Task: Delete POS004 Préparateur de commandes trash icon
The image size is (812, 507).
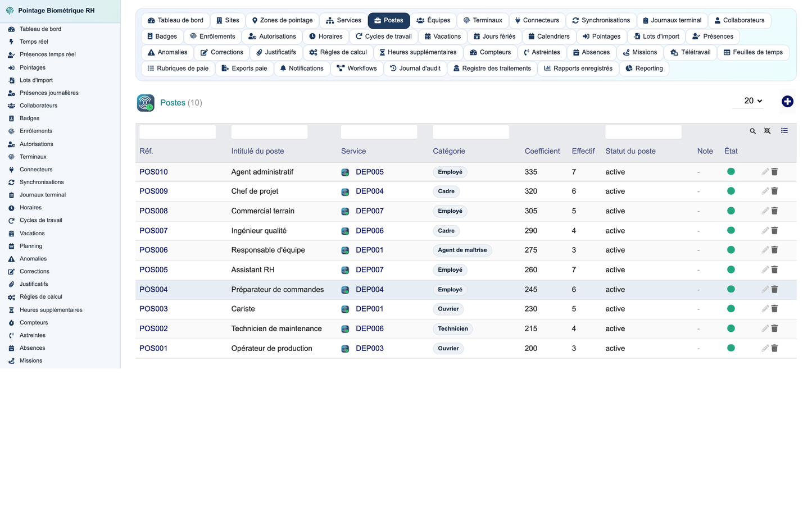Action: 774,289
